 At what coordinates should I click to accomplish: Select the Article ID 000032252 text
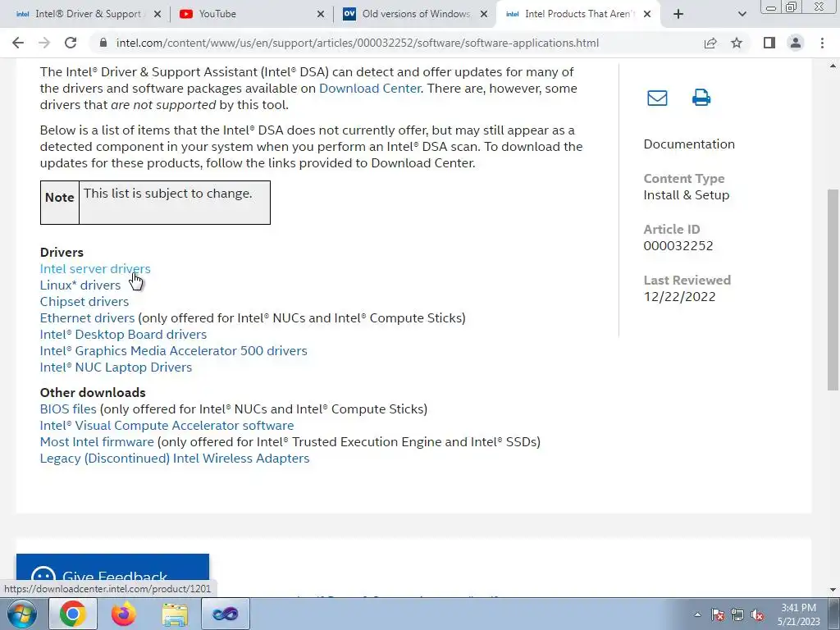678,246
